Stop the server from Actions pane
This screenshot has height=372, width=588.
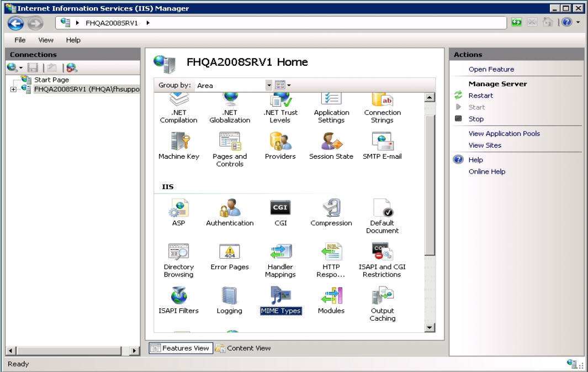(x=476, y=119)
